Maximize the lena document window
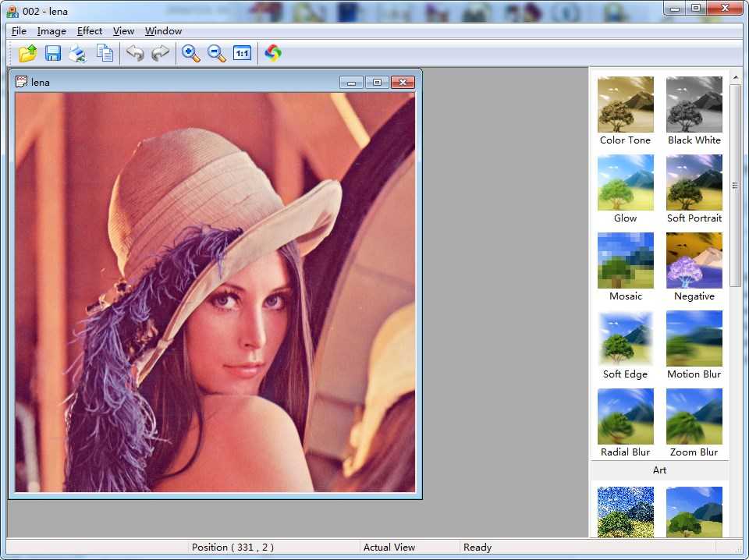Image resolution: width=749 pixels, height=560 pixels. [377, 82]
